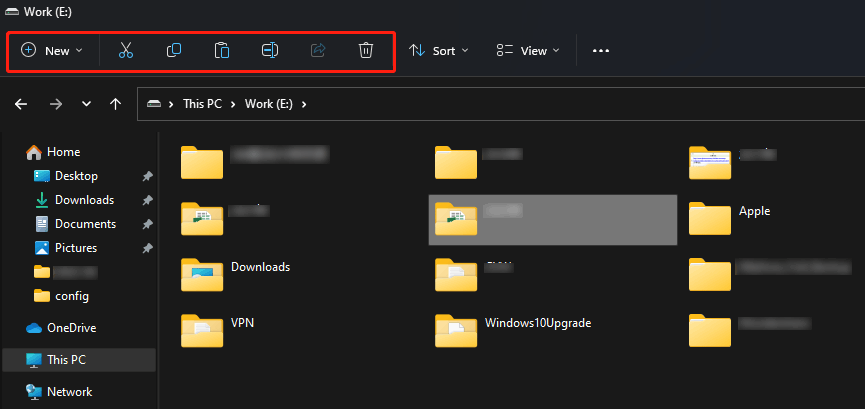Open the View layout dropdown

pos(528,51)
